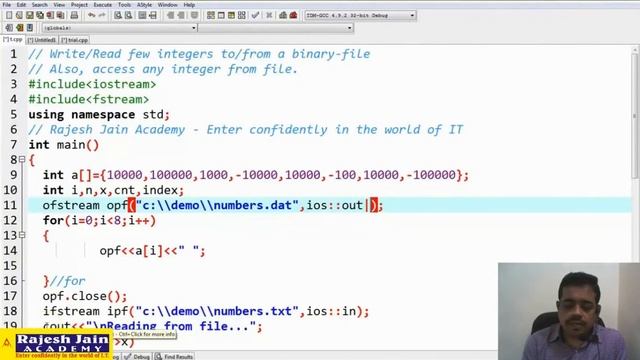640x360 pixels.
Task: Save the current file using toolbar icon
Action: [x=30, y=16]
